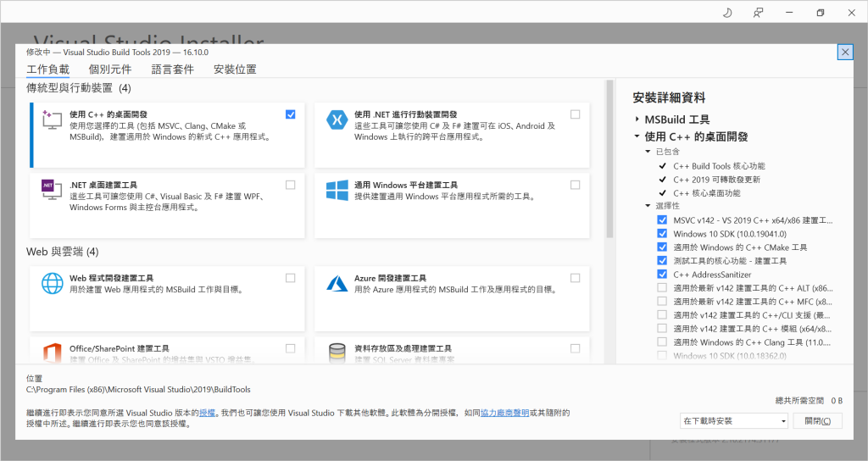Uncheck MSVC v142 x64/x86 build tools
The height and width of the screenshot is (461, 868).
click(662, 219)
